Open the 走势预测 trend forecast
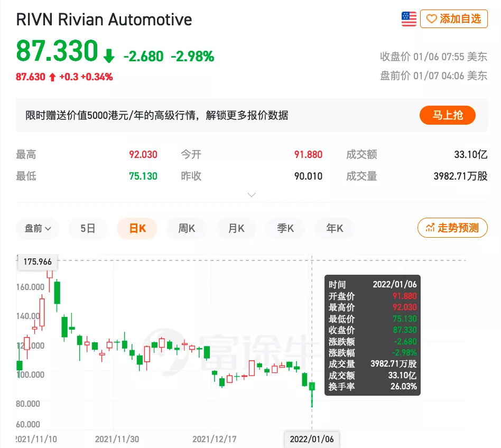 pos(452,228)
